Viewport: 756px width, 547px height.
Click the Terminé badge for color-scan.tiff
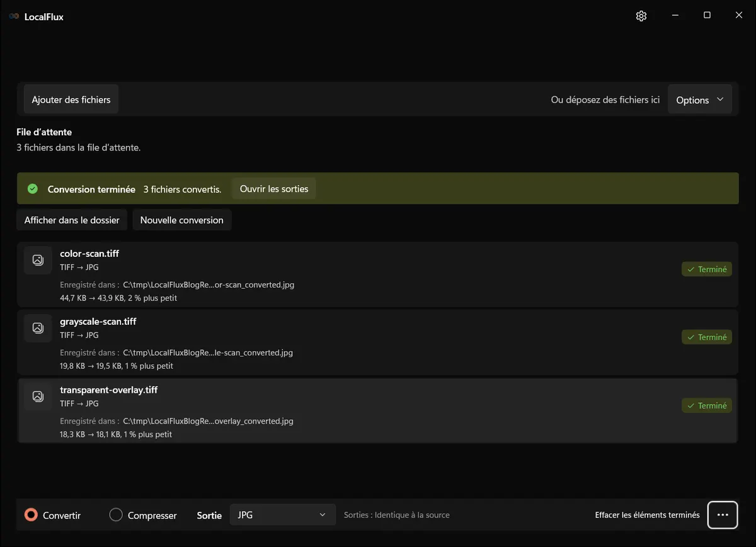pos(707,269)
